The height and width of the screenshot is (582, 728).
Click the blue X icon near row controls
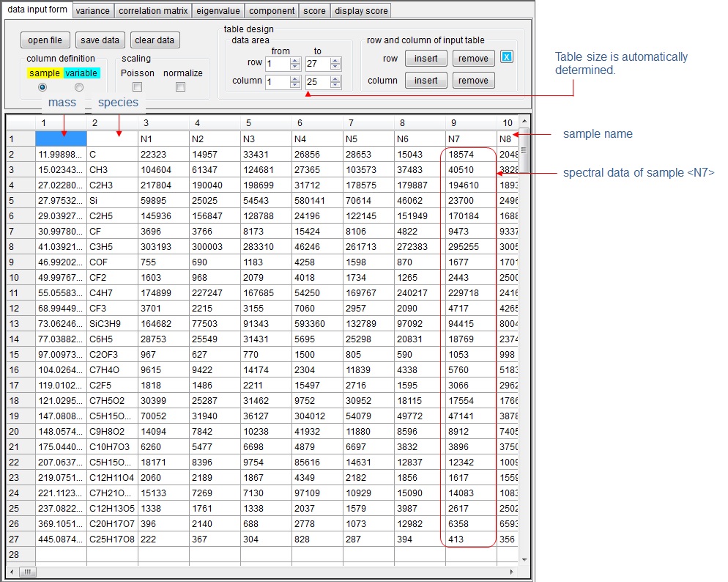506,57
